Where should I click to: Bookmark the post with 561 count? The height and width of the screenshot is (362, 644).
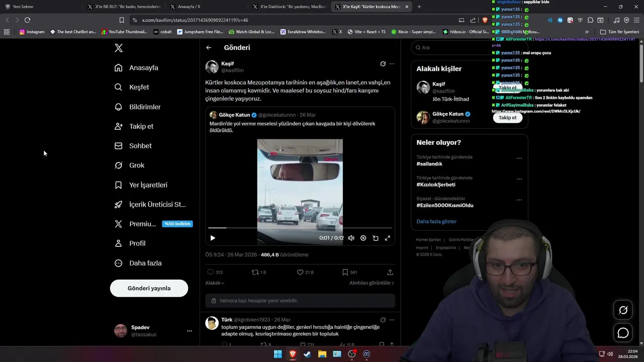350,272
